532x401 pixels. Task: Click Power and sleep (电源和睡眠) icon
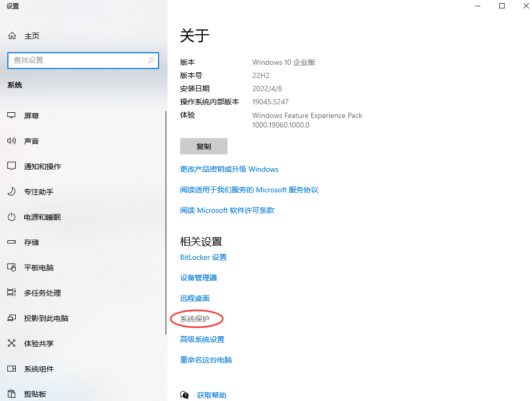point(12,217)
